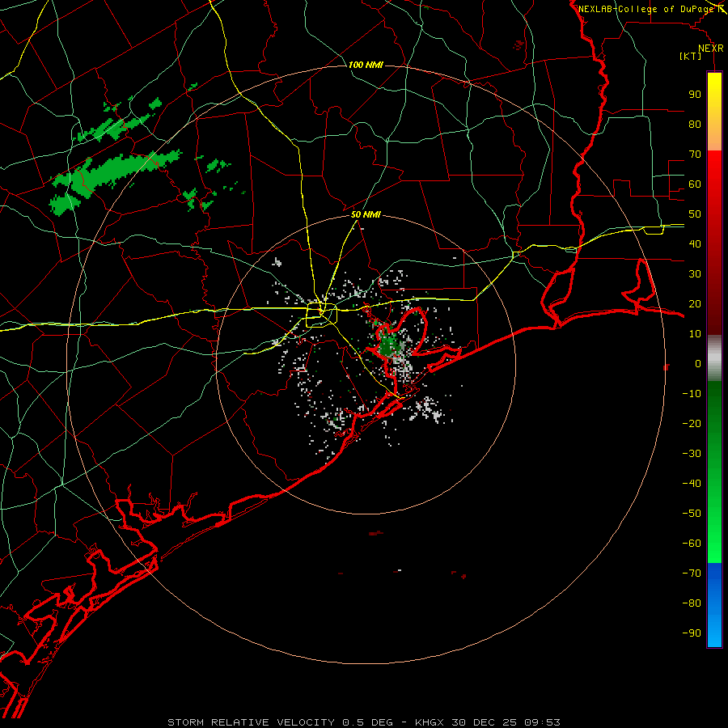Click the positive 60 knot scale label
Screen dimensions: 728x728
coord(695,184)
